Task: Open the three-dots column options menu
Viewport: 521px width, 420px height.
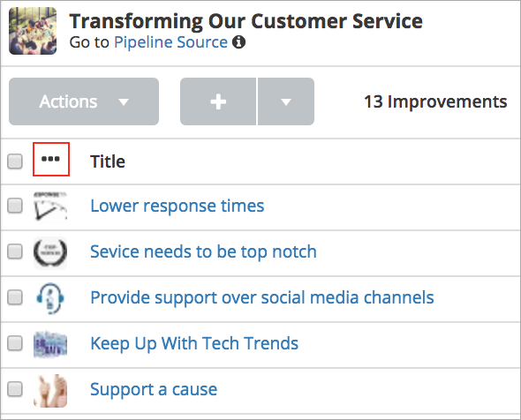Action: tap(51, 159)
